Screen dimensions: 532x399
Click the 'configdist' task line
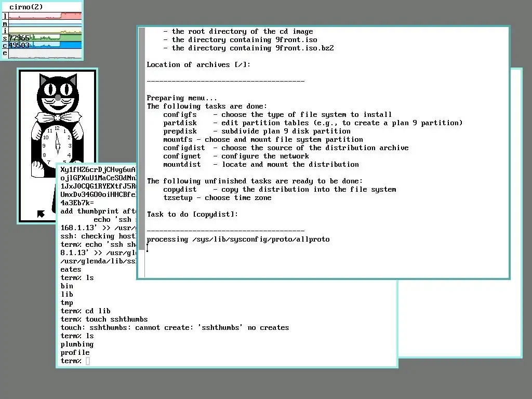coord(286,148)
